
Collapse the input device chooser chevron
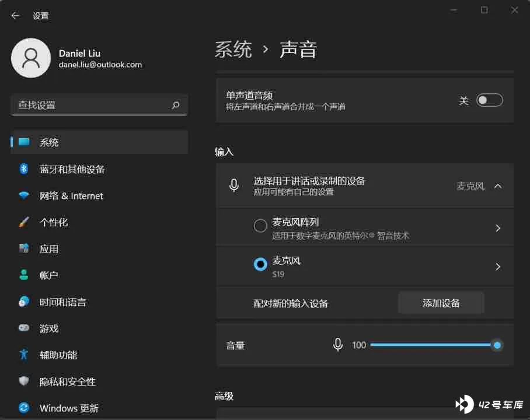pos(497,186)
